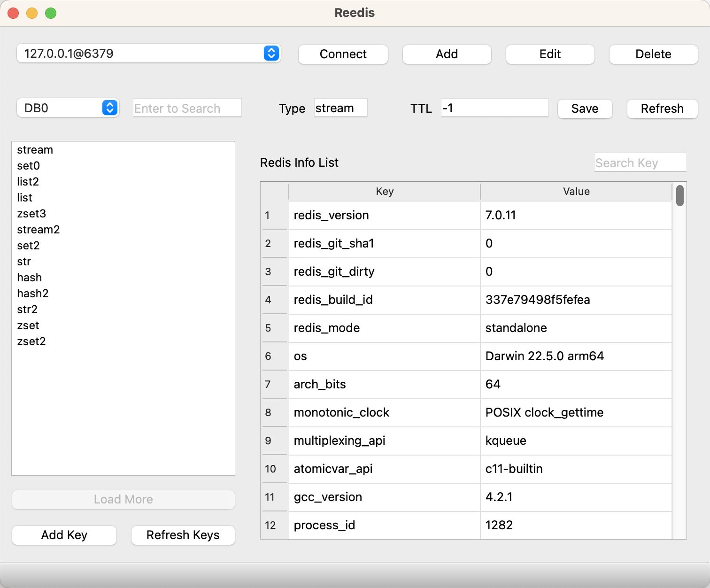Click the Value column header
Screen dimensions: 710x588
pyautogui.click(x=576, y=192)
